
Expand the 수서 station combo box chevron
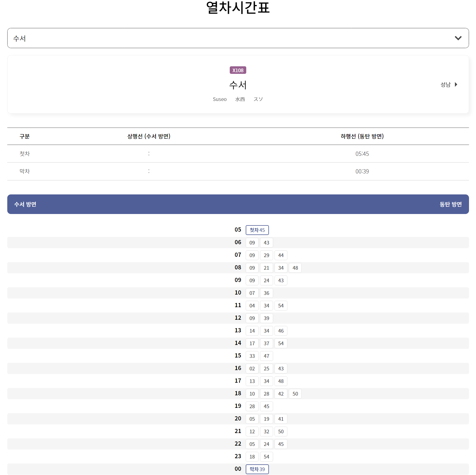[458, 38]
